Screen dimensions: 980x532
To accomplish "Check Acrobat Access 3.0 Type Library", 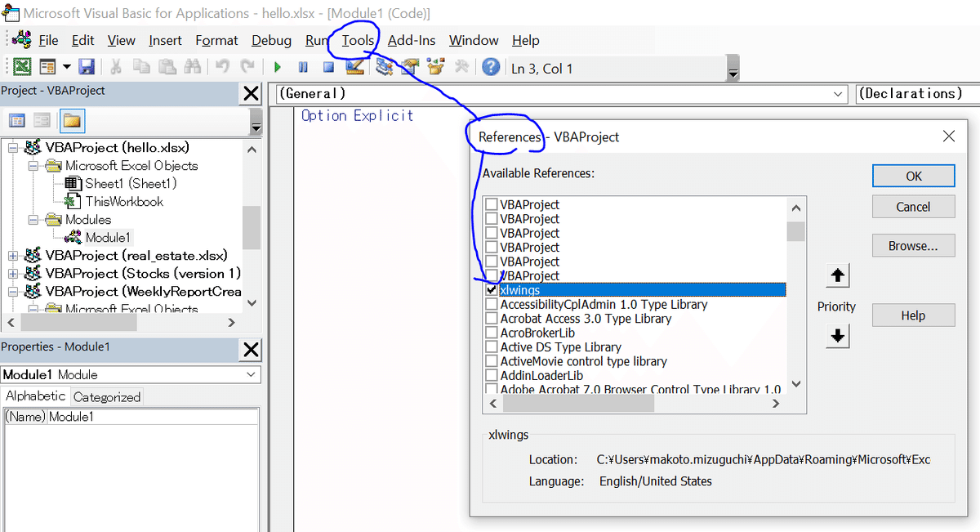I will coord(491,318).
